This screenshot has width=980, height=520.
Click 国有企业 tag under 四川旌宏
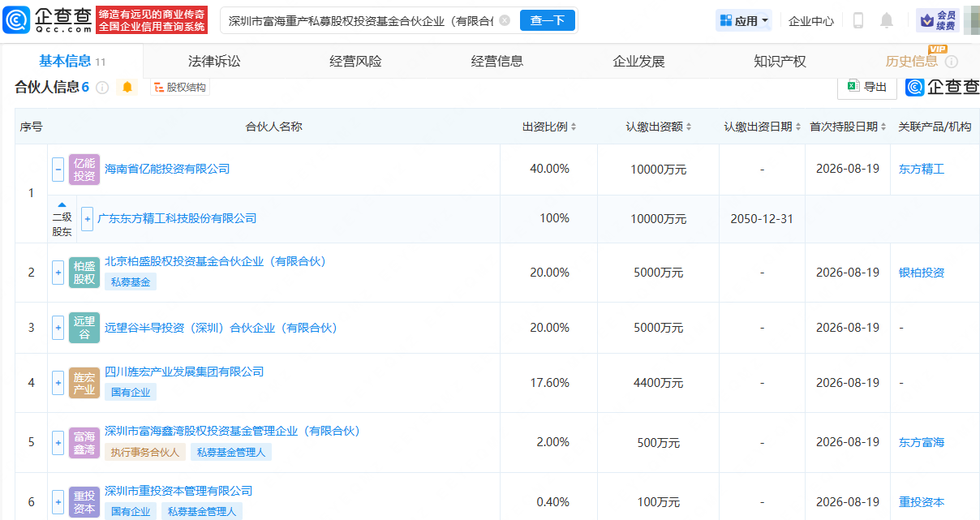[x=131, y=393]
